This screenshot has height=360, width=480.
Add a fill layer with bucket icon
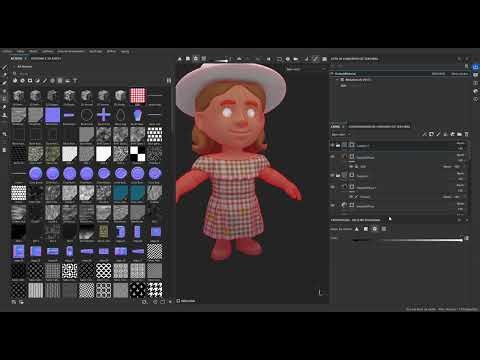pyautogui.click(x=445, y=134)
